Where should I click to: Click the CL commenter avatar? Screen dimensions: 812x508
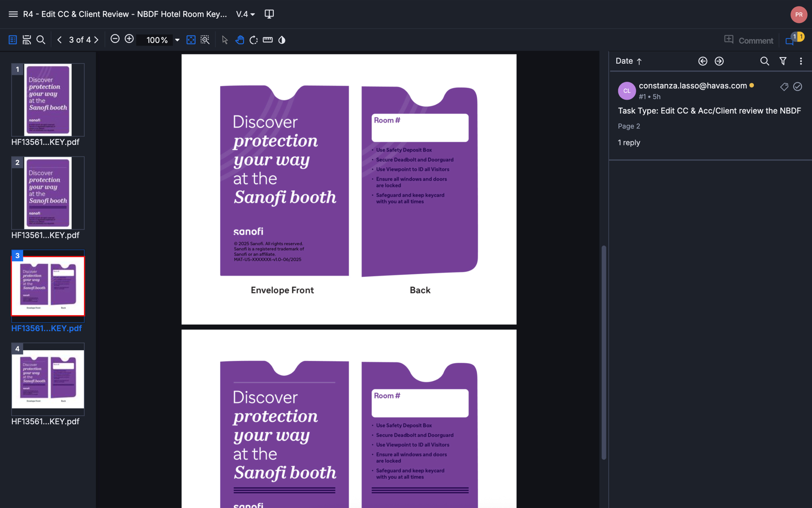(627, 91)
